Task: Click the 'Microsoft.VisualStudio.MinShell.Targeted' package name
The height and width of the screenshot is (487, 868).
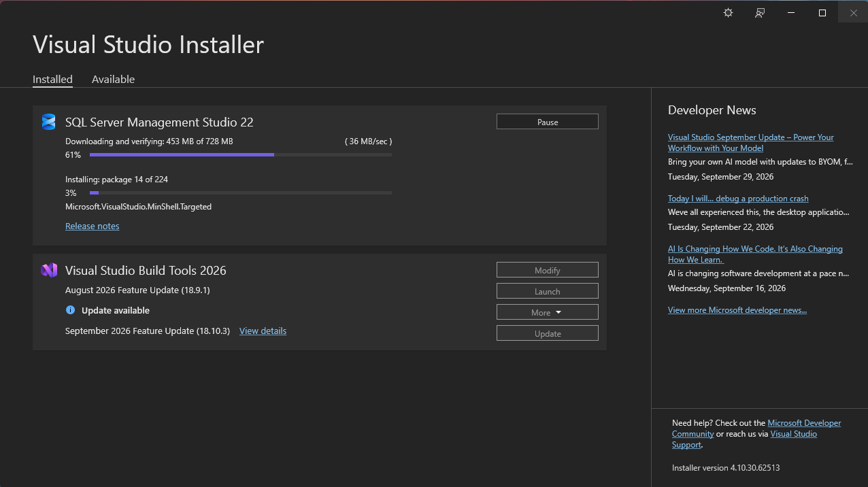Action: pos(138,207)
